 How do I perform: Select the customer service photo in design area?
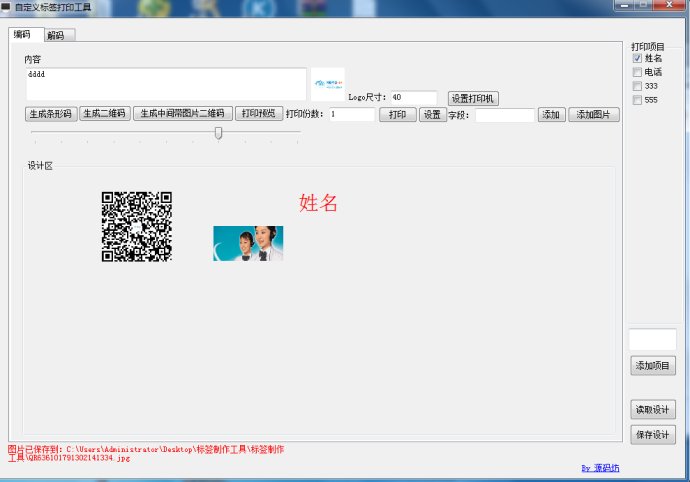point(248,243)
